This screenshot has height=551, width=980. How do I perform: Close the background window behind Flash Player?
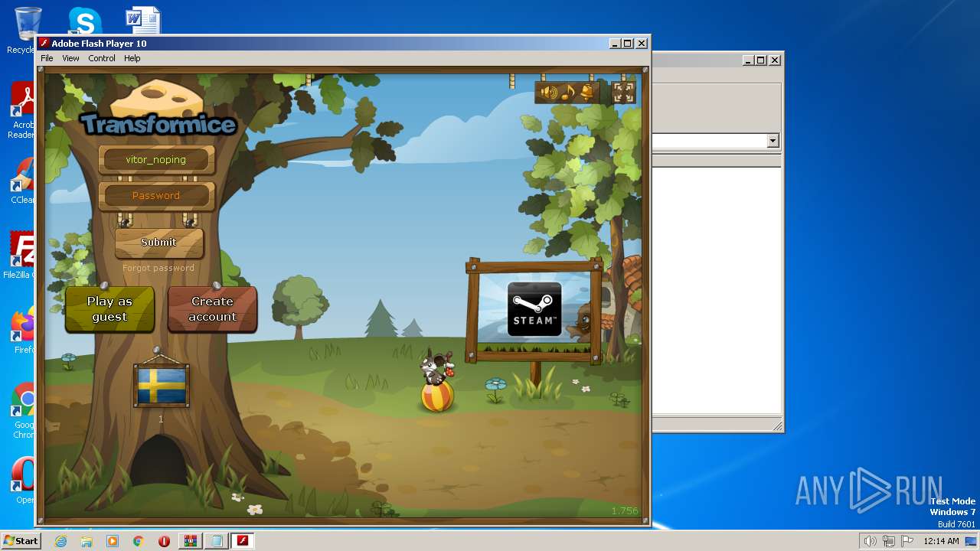(x=775, y=60)
